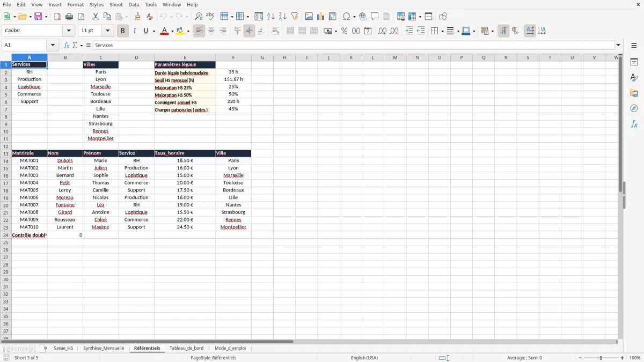Open the Data menu
The width and height of the screenshot is (644, 362).
point(134,4)
